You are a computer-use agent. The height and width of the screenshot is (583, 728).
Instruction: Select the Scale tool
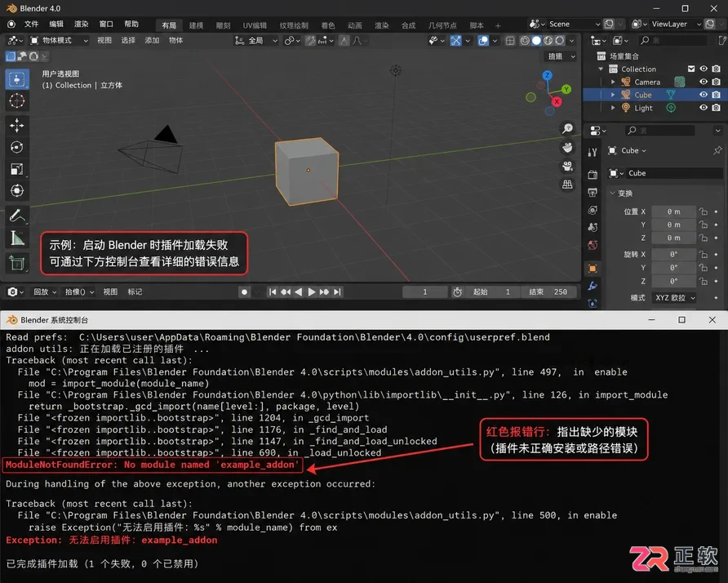pos(17,169)
